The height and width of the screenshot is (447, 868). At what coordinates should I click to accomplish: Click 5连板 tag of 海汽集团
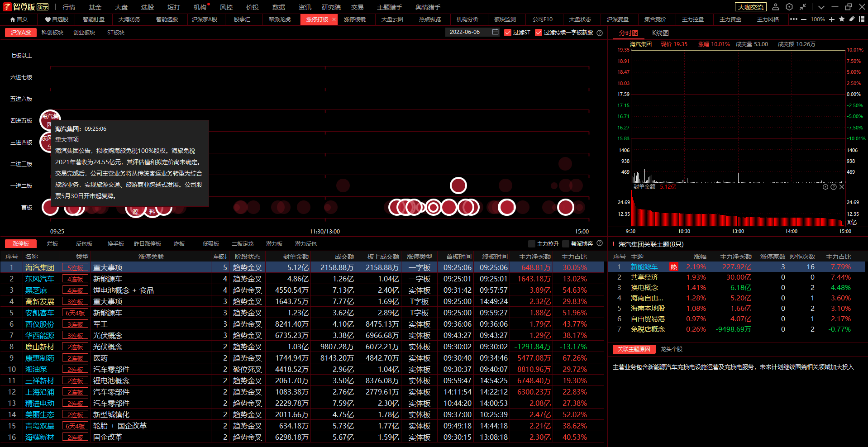tap(75, 268)
